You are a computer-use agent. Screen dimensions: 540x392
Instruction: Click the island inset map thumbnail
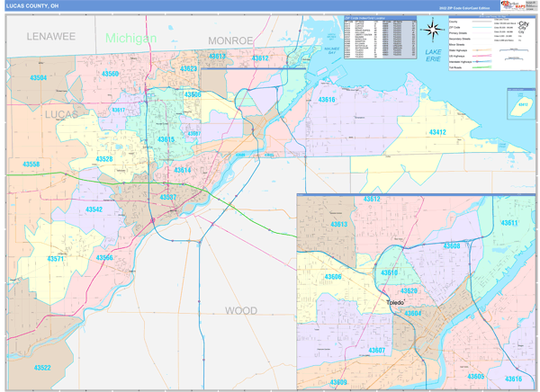[x=519, y=106]
